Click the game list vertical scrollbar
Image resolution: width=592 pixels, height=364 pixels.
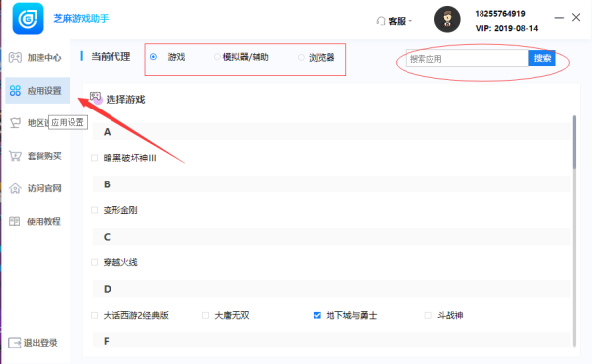point(574,142)
